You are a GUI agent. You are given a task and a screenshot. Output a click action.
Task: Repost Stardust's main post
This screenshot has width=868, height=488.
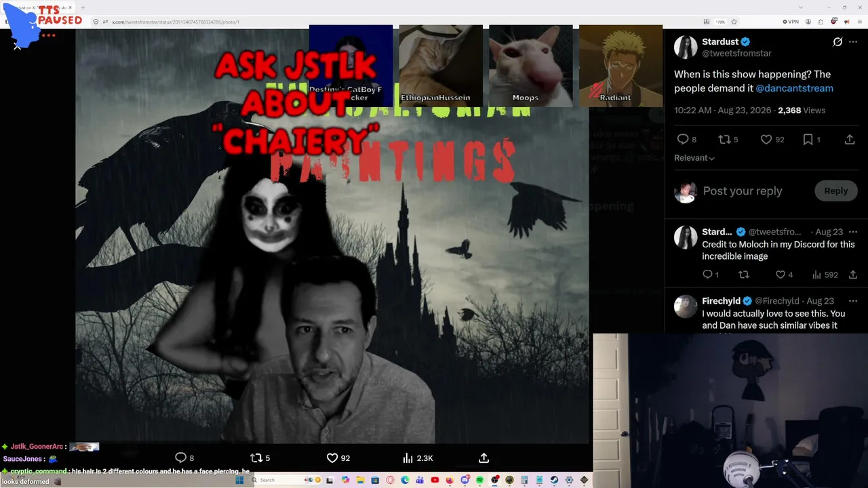[724, 140]
